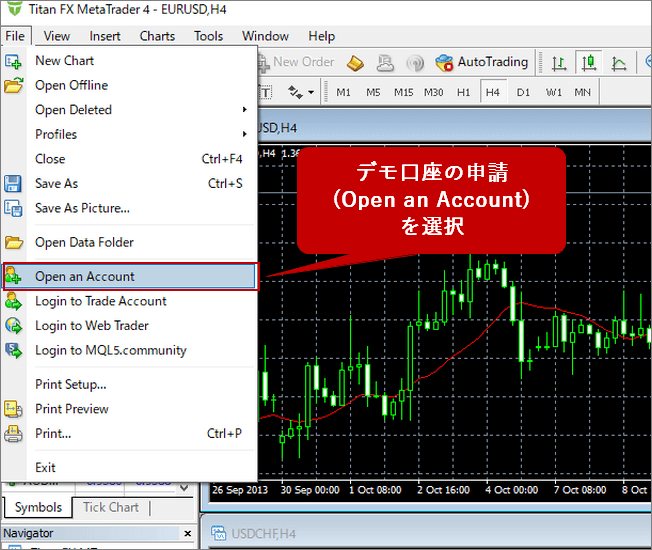Viewport: 652px width, 550px height.
Task: Click the New Order button
Action: [x=296, y=62]
